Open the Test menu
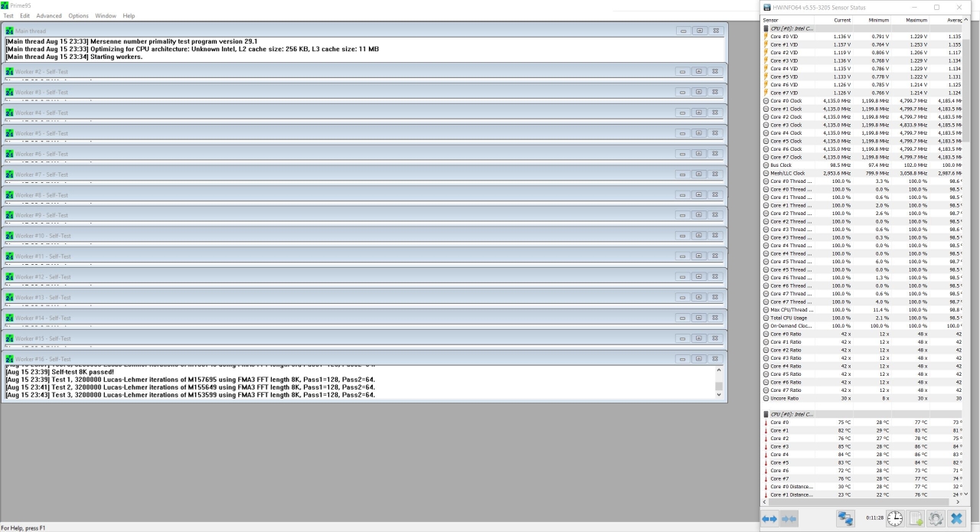980x532 pixels. (8, 15)
